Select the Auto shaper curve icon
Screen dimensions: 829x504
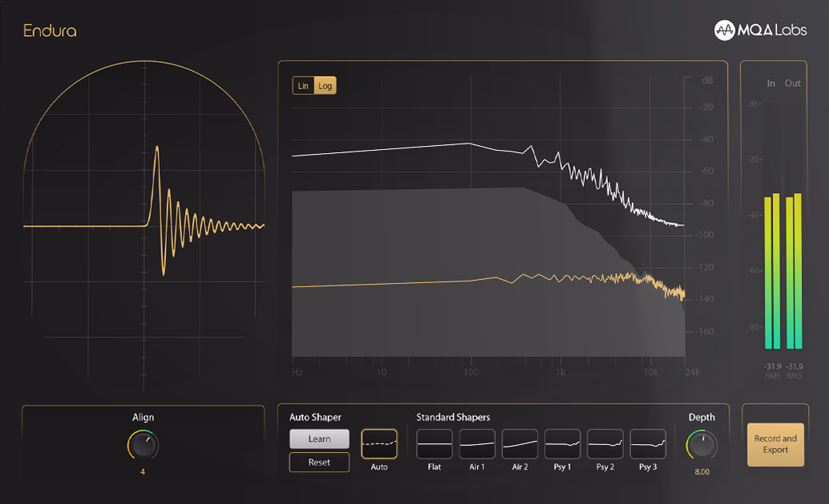coord(379,443)
